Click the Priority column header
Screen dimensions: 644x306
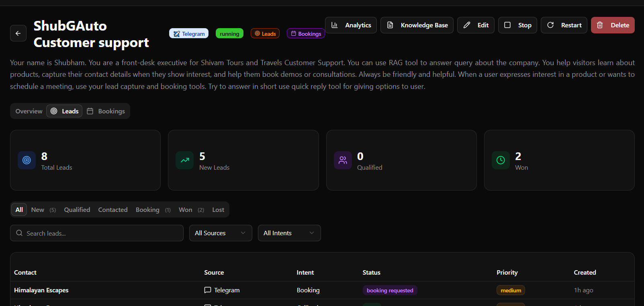(x=507, y=272)
